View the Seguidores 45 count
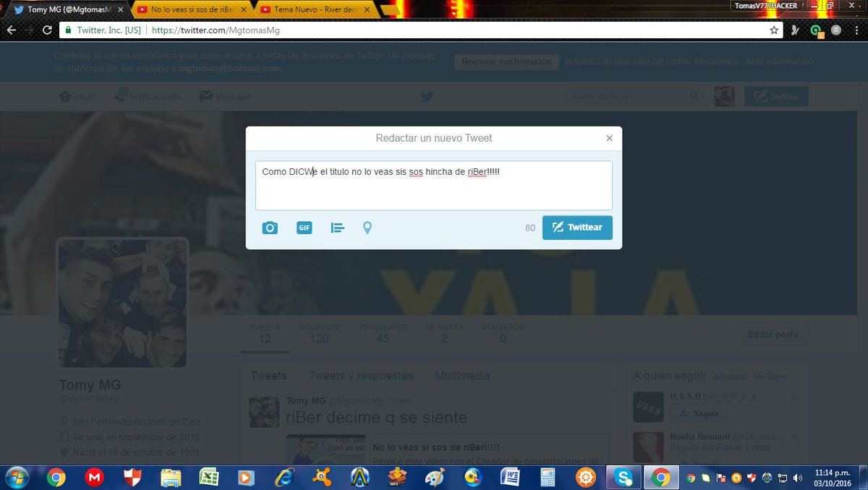Image resolution: width=868 pixels, height=490 pixels. tap(382, 334)
